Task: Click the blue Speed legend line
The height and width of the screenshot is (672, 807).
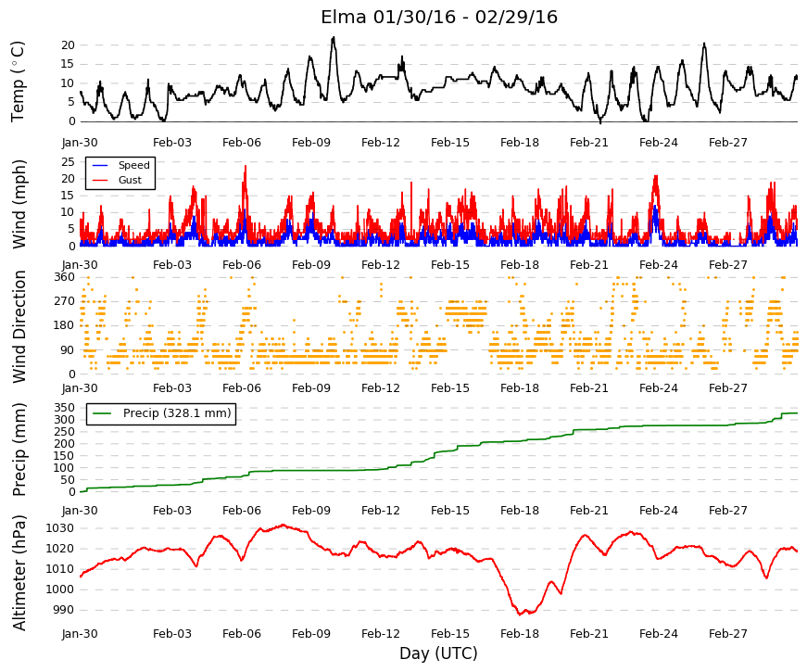Action: (x=100, y=165)
